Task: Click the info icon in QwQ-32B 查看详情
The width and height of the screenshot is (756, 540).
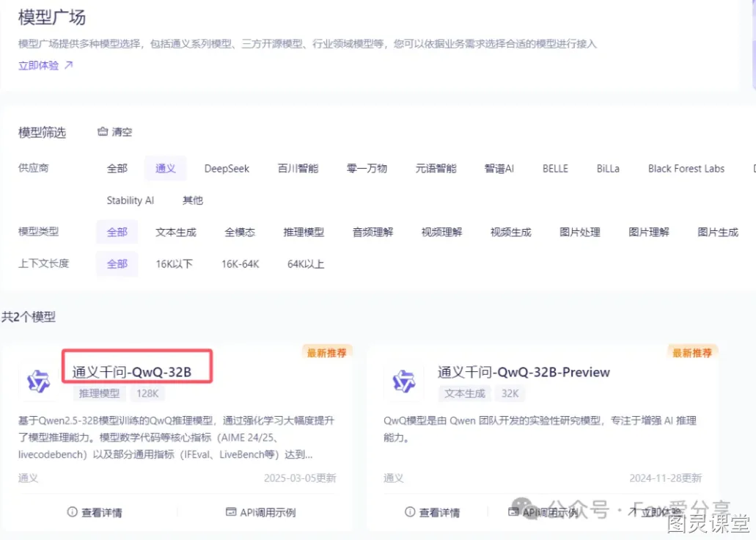Action: (x=73, y=511)
